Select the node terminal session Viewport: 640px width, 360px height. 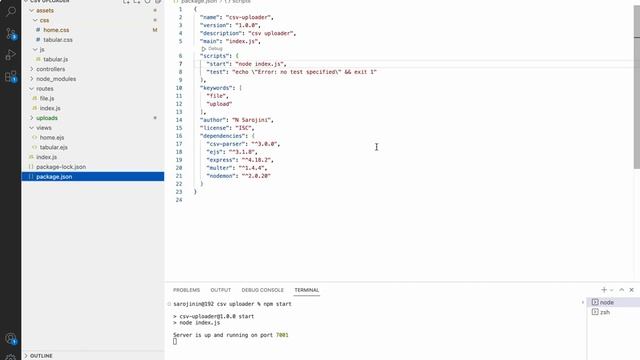click(x=613, y=302)
